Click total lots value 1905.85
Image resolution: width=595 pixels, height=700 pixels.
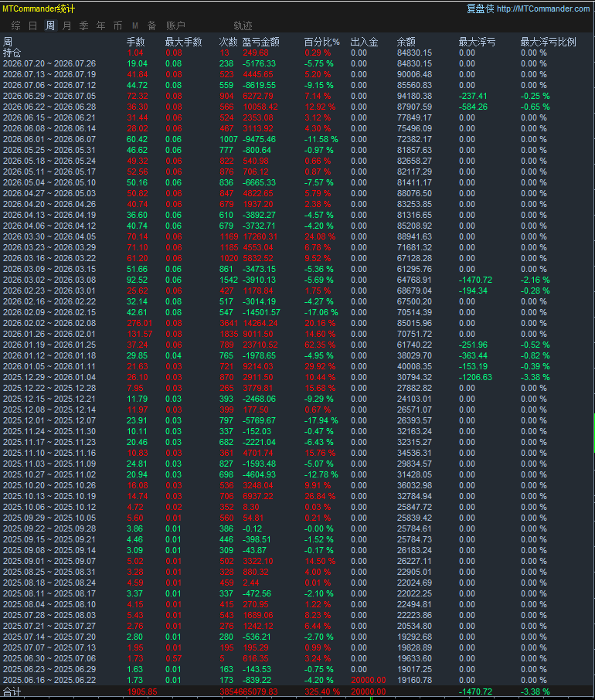click(x=142, y=692)
